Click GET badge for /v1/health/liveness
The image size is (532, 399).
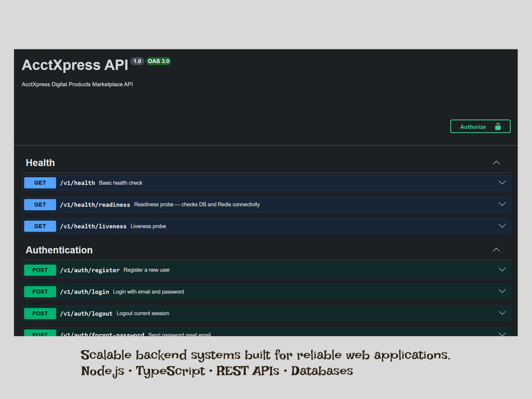[40, 226]
